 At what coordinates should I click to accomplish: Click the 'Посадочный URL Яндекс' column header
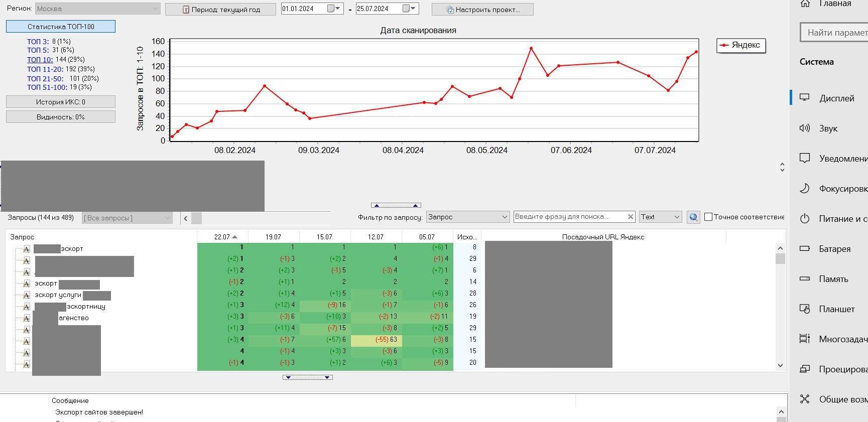click(x=603, y=237)
